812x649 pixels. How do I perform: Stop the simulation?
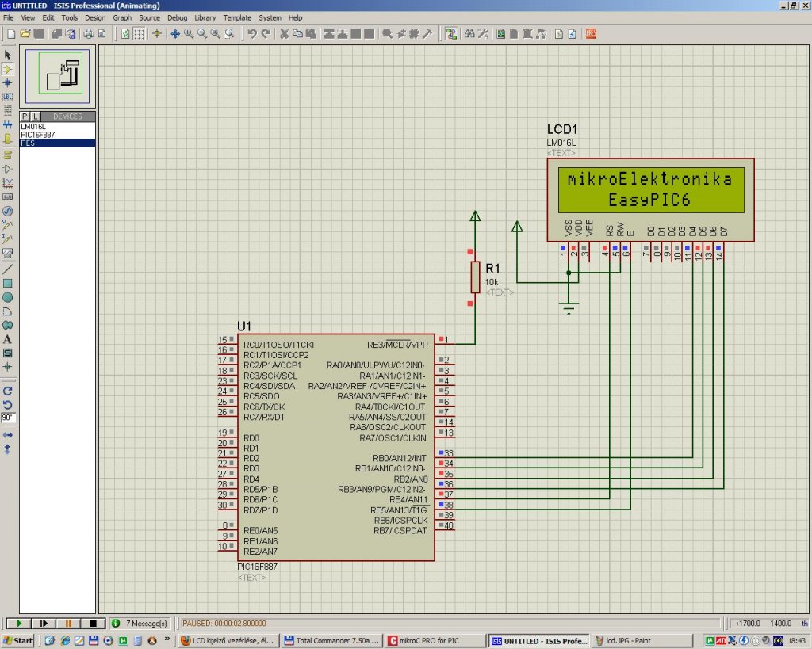(x=93, y=624)
